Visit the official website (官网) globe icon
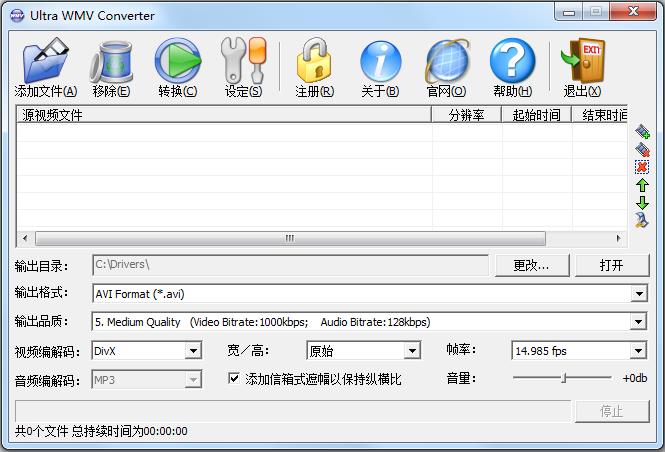 (447, 61)
